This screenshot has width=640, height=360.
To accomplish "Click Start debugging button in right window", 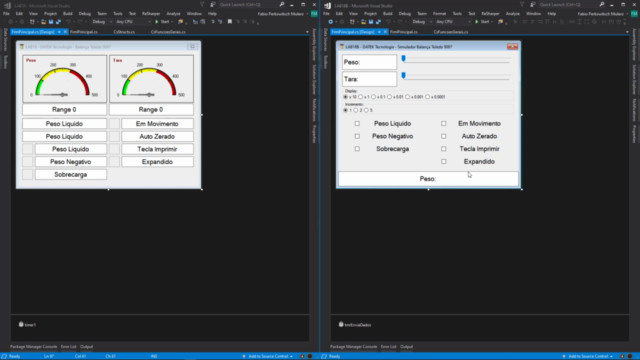I will [482, 22].
